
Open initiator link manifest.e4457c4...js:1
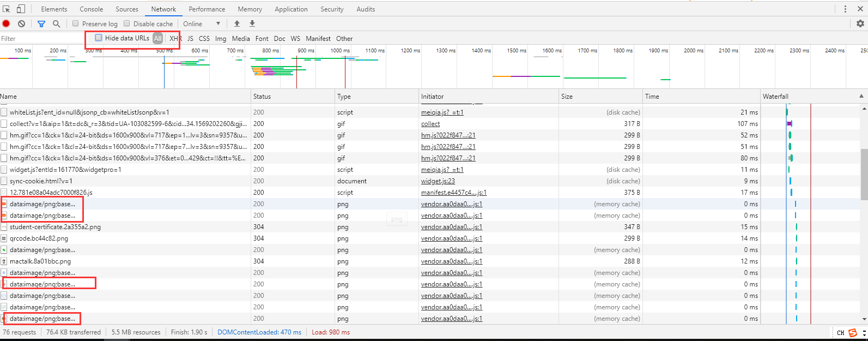point(454,193)
